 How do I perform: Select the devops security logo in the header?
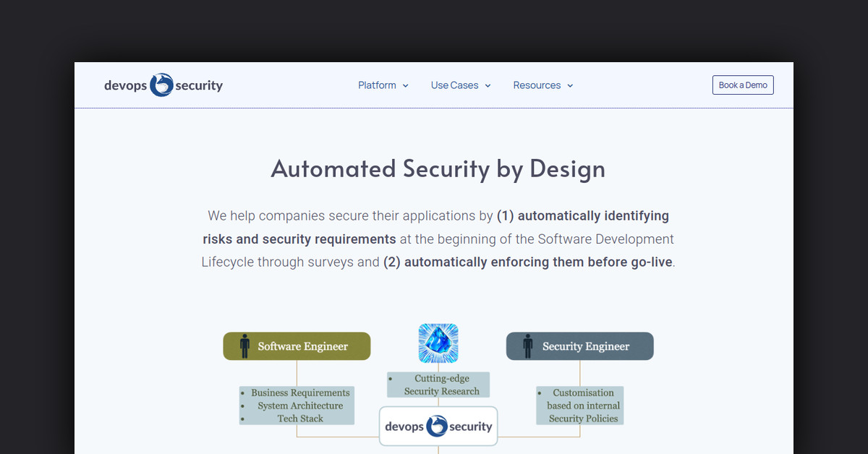163,85
